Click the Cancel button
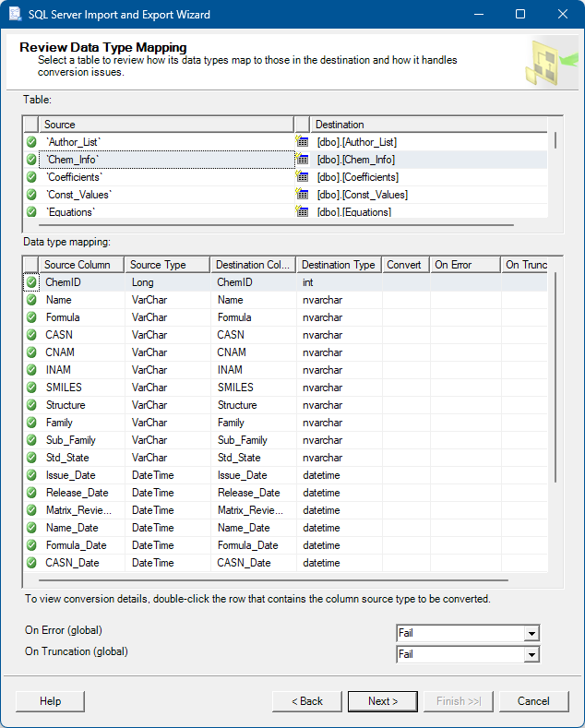This screenshot has width=585, height=728. coord(533,701)
